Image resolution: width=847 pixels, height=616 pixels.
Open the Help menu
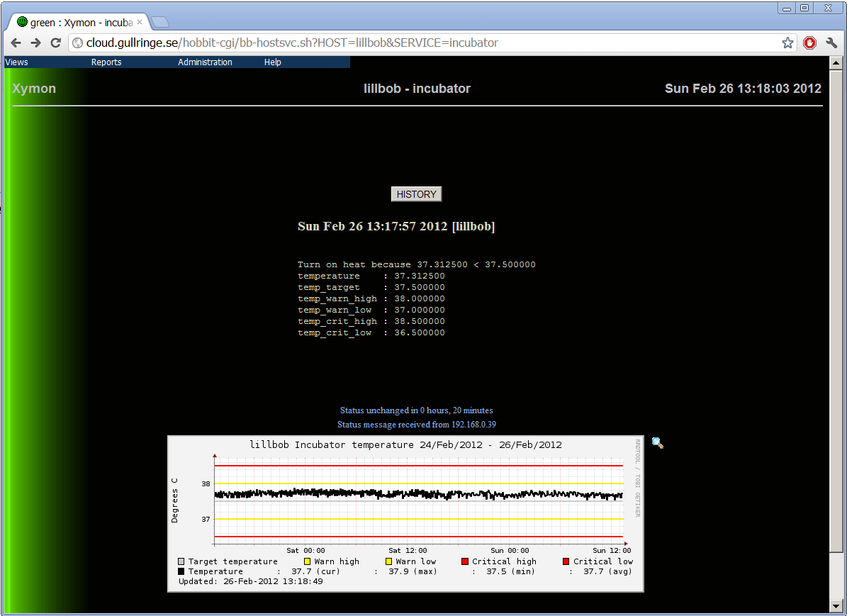[x=273, y=62]
